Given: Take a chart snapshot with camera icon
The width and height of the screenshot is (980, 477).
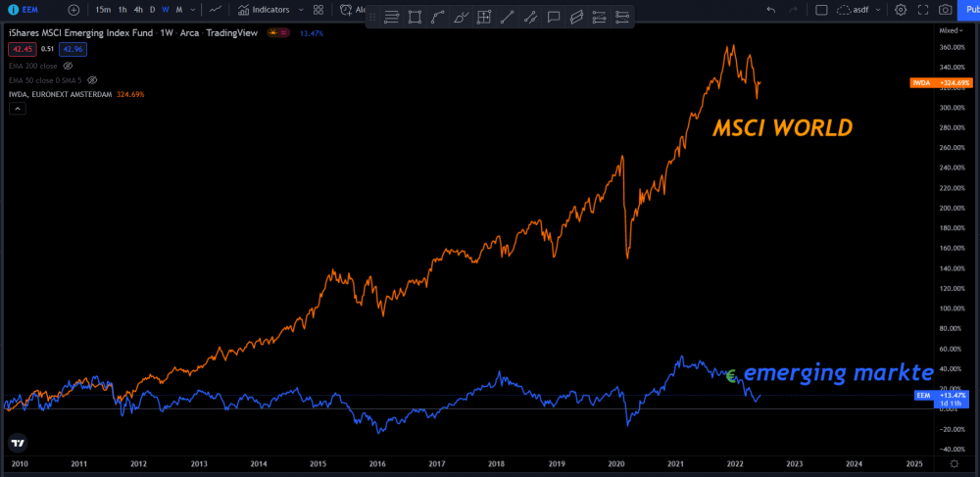Looking at the screenshot, I should [946, 10].
